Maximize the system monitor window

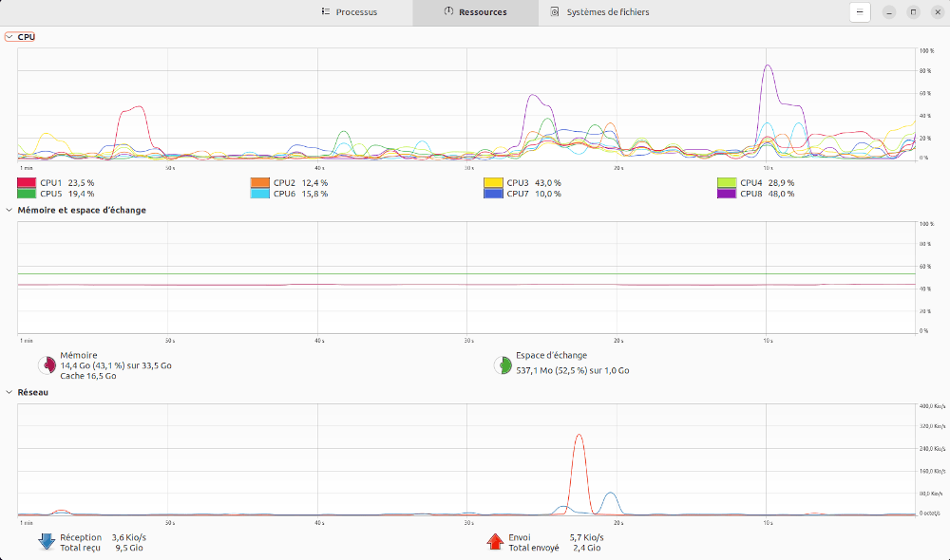click(x=913, y=12)
